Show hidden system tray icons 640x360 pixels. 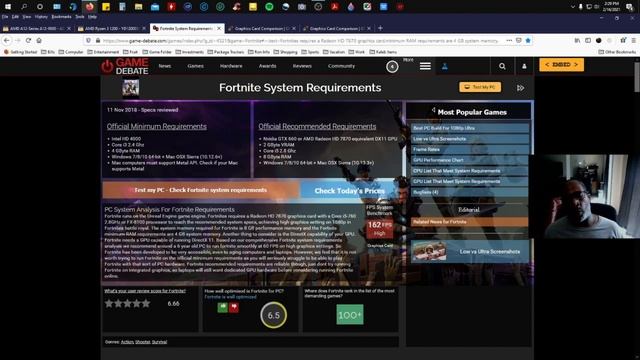[x=572, y=7]
